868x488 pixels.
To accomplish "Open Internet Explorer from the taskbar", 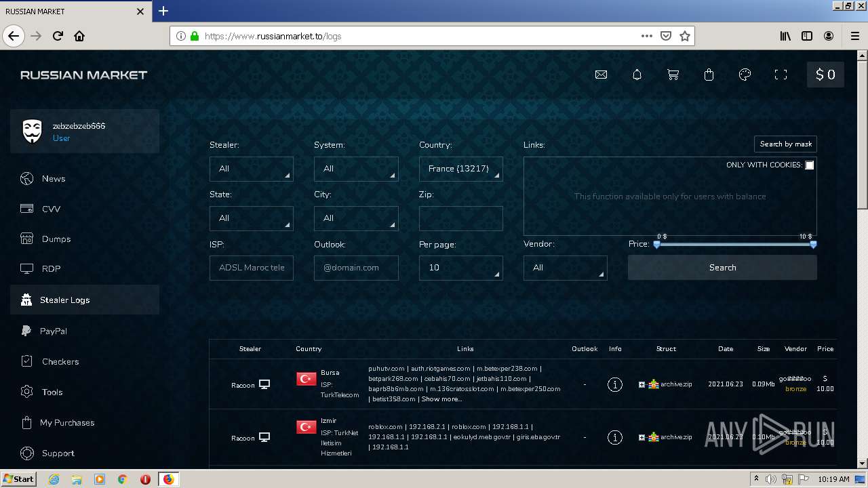I will point(54,479).
